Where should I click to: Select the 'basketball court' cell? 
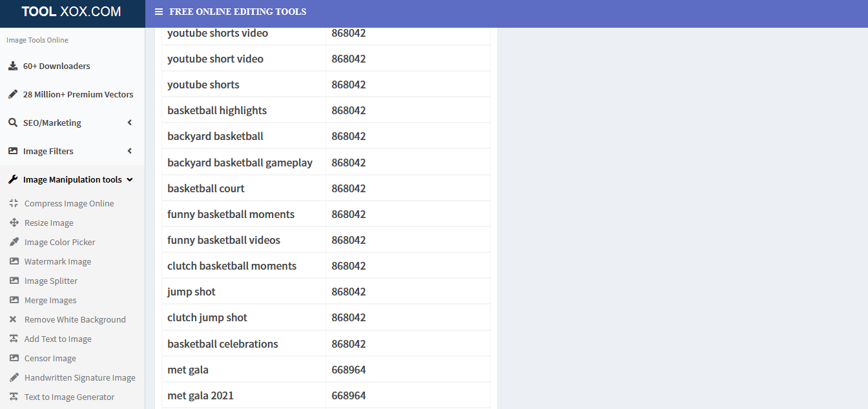tap(244, 188)
